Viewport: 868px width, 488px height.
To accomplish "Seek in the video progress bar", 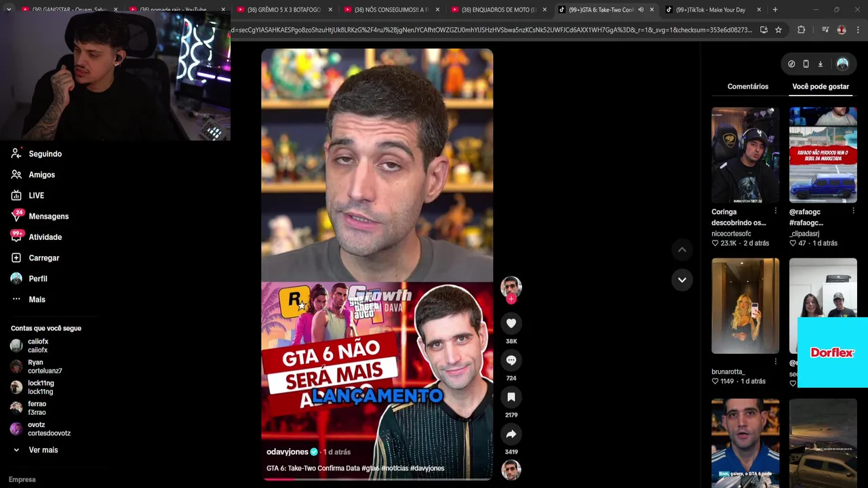I will tap(377, 479).
